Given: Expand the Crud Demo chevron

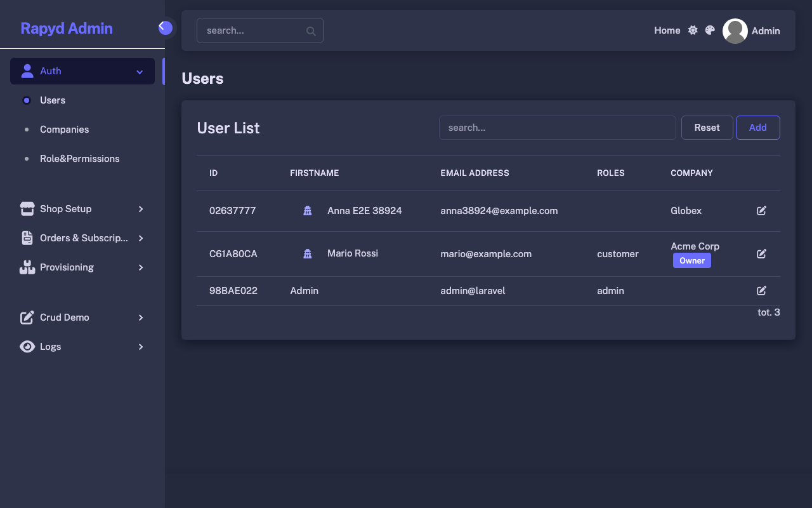Looking at the screenshot, I should [141, 317].
